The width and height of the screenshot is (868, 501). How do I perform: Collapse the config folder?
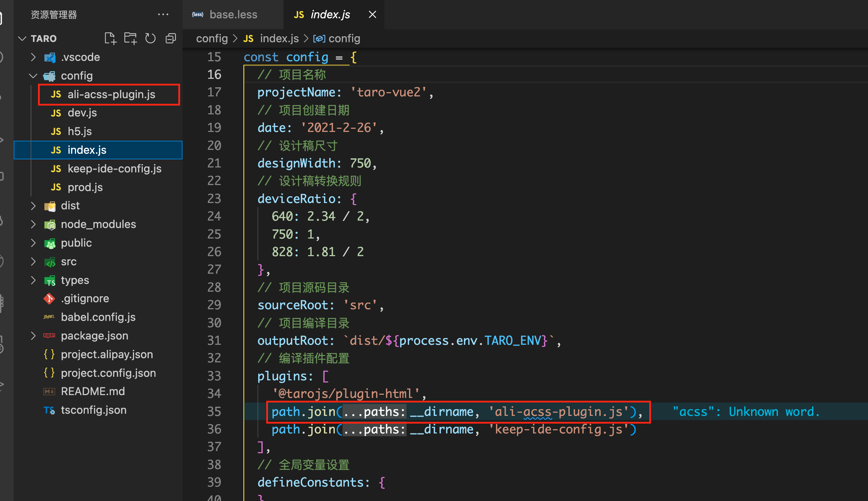[x=33, y=76]
